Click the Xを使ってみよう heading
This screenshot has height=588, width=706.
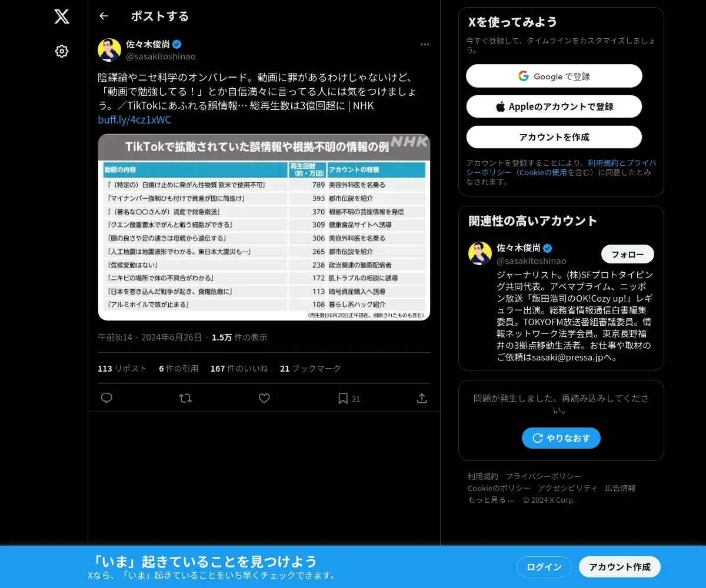pos(513,22)
